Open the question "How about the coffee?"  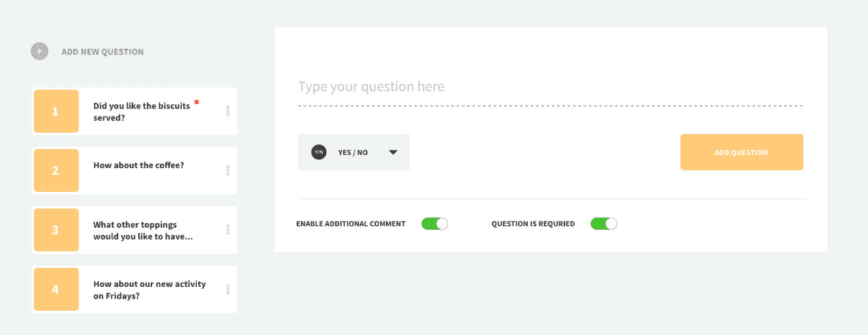coord(139,165)
